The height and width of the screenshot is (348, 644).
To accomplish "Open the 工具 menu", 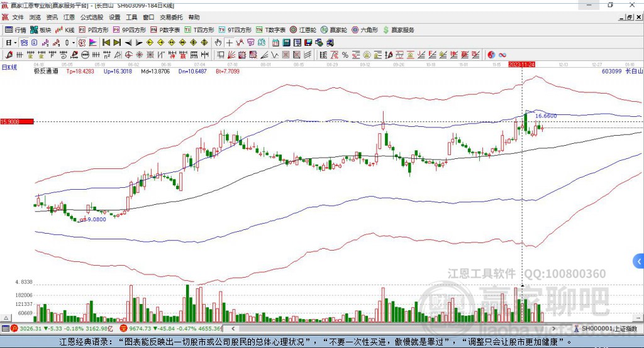I will [131, 17].
